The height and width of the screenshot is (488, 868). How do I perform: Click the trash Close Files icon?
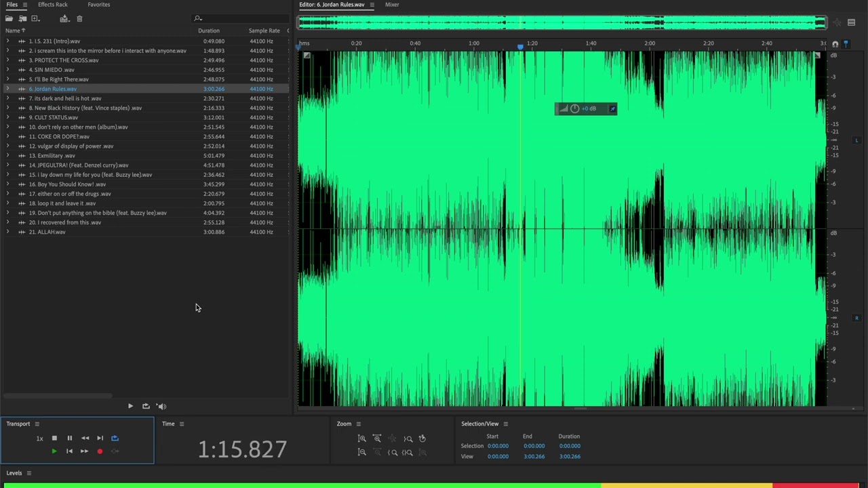(79, 19)
